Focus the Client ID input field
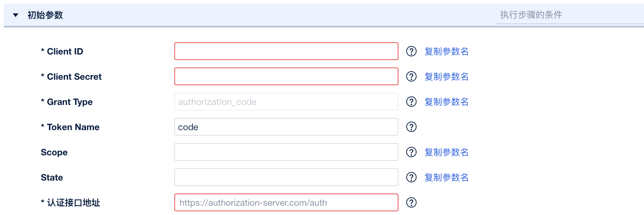Viewport: 644px width, 215px height. [x=286, y=51]
